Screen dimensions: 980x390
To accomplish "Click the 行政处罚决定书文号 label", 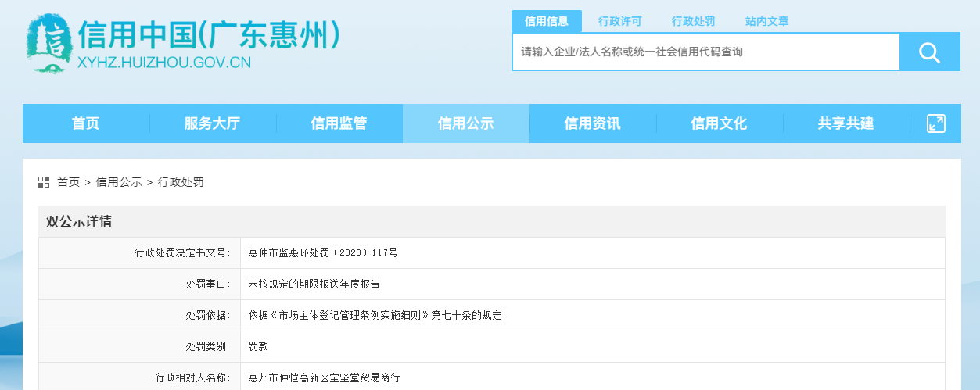I will 183,252.
